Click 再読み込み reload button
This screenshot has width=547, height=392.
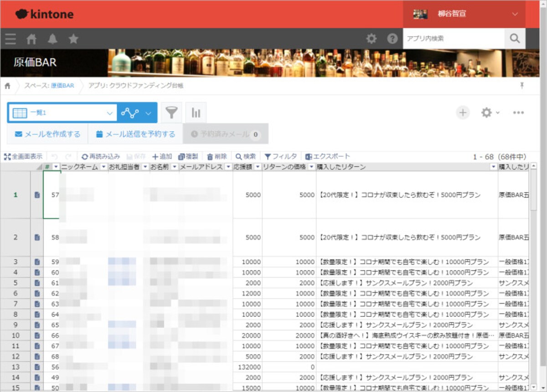pos(101,156)
